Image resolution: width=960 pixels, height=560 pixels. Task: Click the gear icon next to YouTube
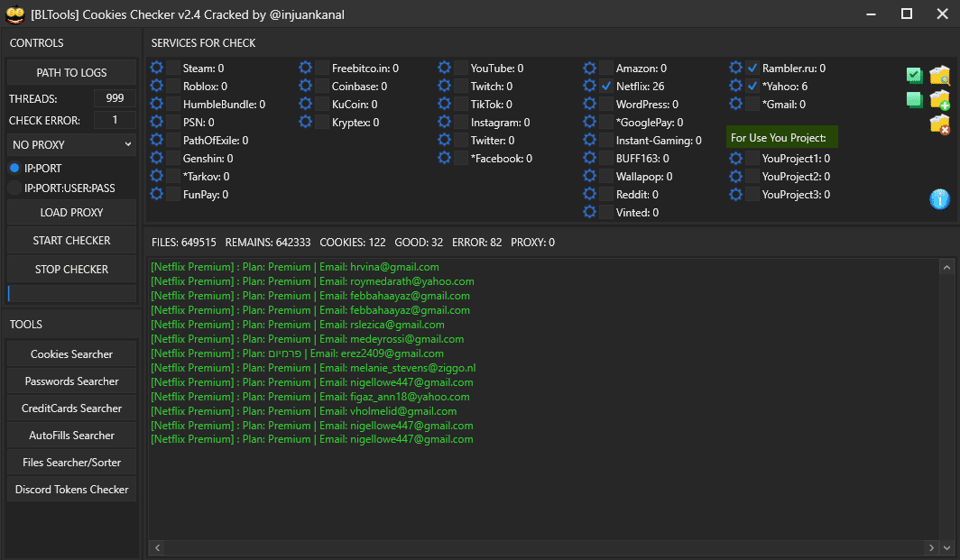[445, 69]
